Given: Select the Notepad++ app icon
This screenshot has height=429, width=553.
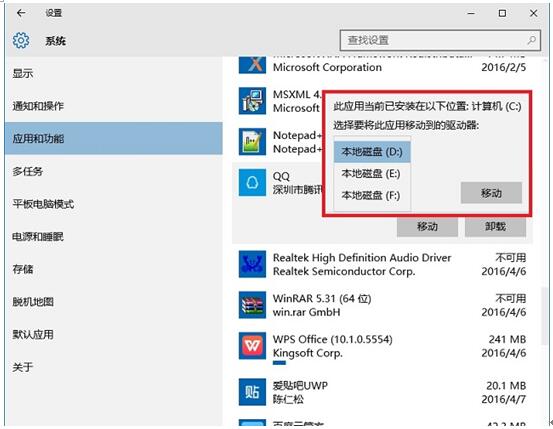Looking at the screenshot, I should [x=252, y=142].
